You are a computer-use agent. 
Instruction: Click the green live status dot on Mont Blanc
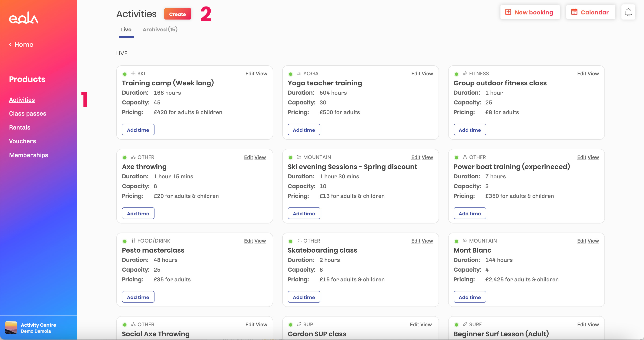(x=456, y=241)
